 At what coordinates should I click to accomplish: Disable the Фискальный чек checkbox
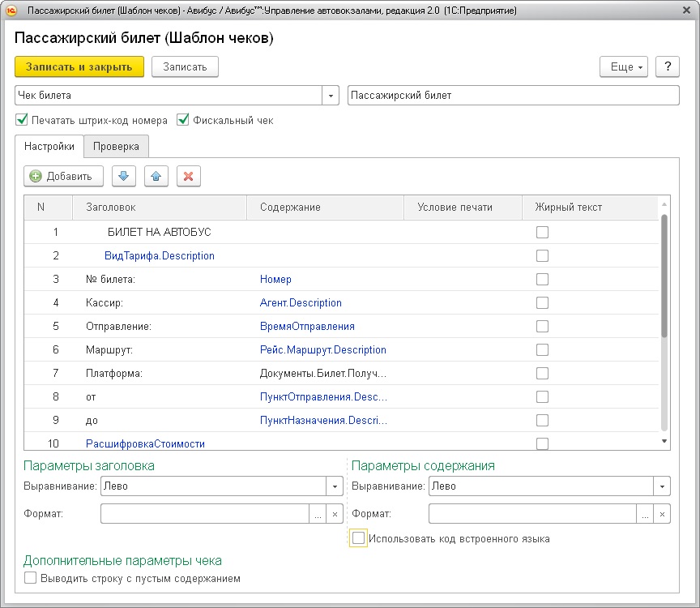click(x=183, y=120)
